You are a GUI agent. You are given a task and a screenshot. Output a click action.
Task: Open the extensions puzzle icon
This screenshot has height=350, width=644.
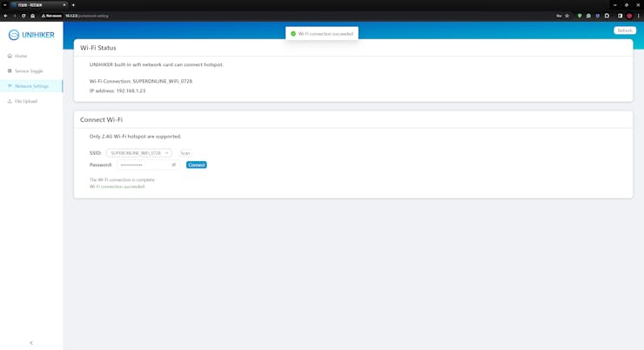[607, 16]
